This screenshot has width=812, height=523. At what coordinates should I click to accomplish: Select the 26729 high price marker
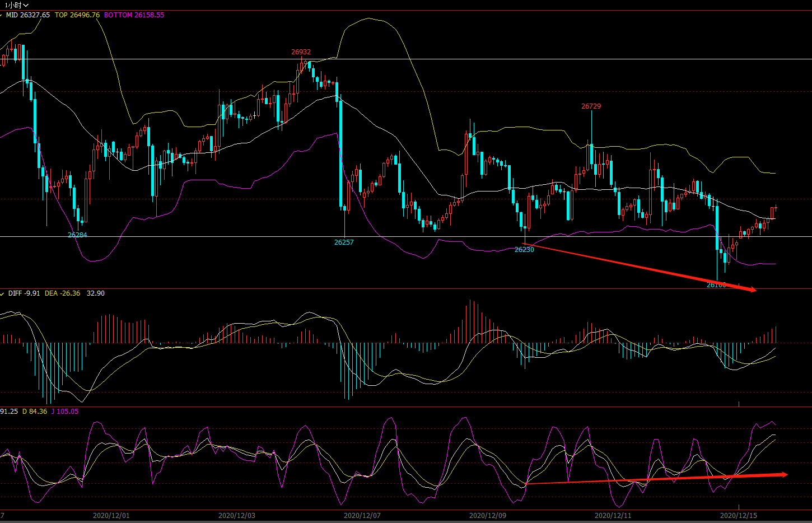coord(591,106)
